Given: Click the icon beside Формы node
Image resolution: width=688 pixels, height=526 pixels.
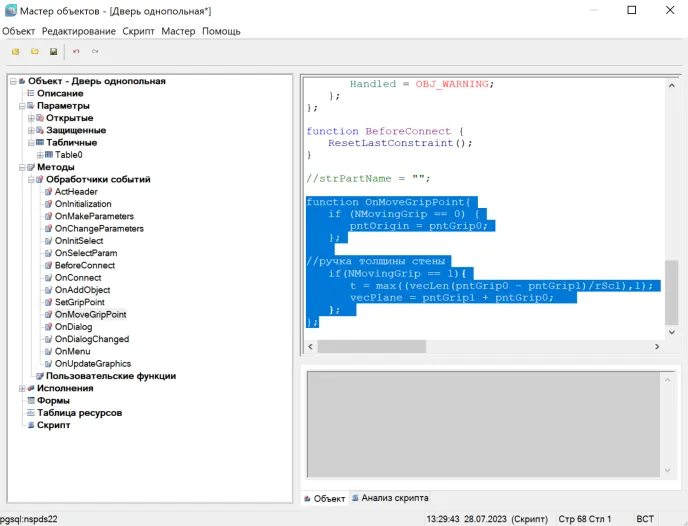Looking at the screenshot, I should click(30, 400).
